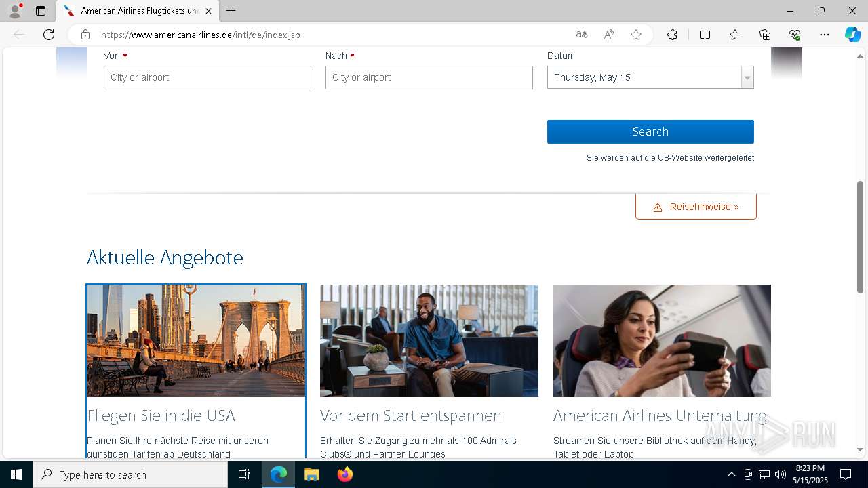
Task: Open the Copilot sidebar icon
Action: 852,35
